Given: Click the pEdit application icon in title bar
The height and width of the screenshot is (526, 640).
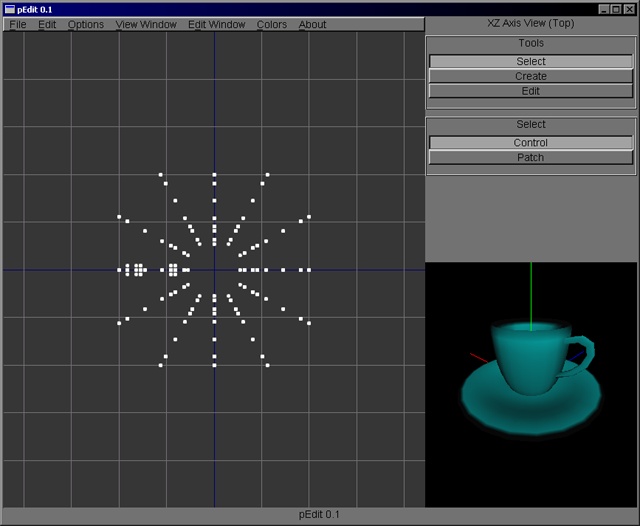Looking at the screenshot, I should coord(9,8).
